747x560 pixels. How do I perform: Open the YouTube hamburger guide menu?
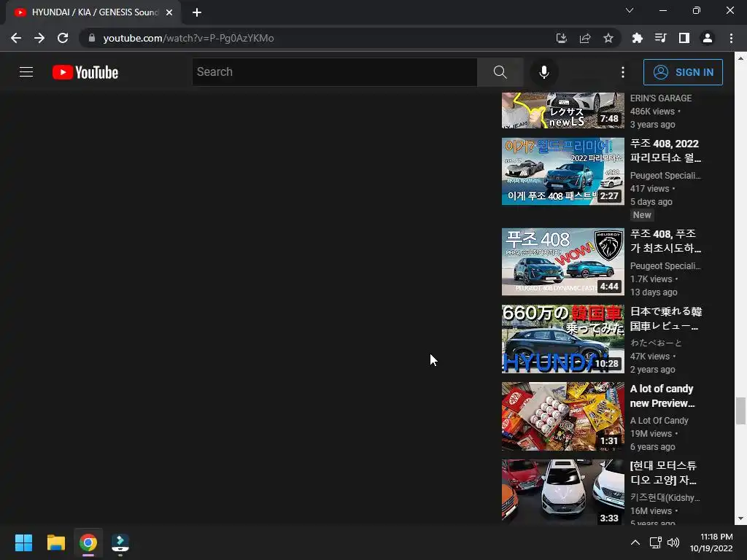26,72
